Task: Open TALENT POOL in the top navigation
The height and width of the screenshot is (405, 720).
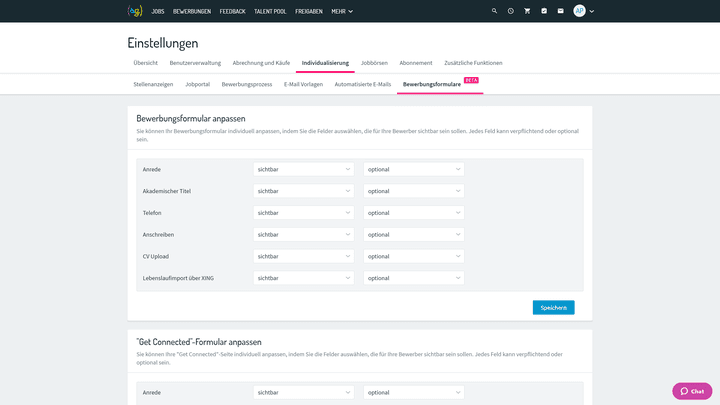Action: 270,11
